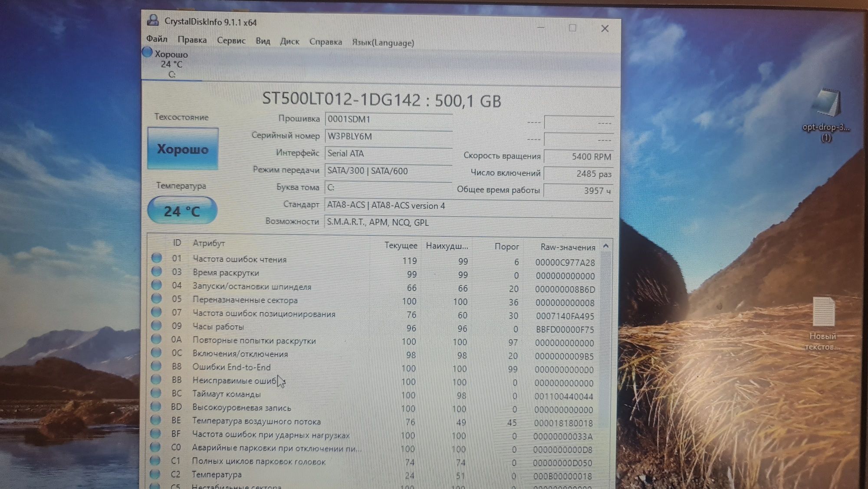The width and height of the screenshot is (868, 489).
Task: Click the serial number field W3PBLY6M
Action: (388, 136)
